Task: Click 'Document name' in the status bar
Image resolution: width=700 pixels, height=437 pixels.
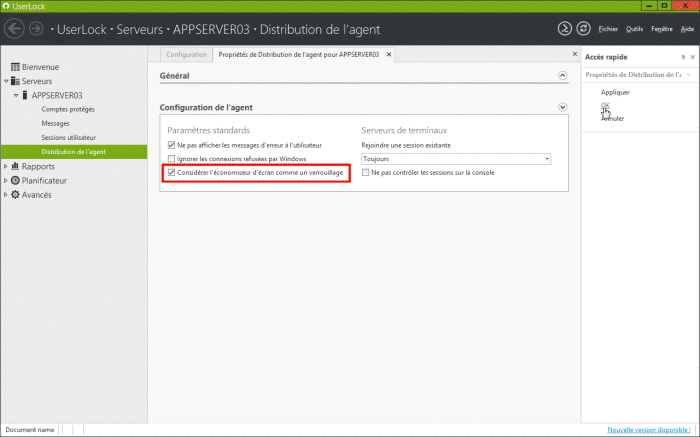Action: (x=29, y=429)
